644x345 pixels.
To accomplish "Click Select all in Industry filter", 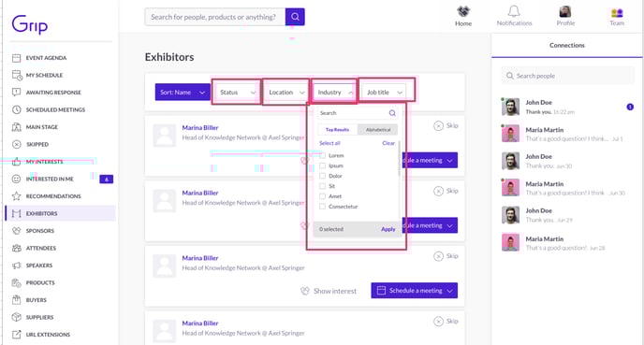I will point(329,143).
